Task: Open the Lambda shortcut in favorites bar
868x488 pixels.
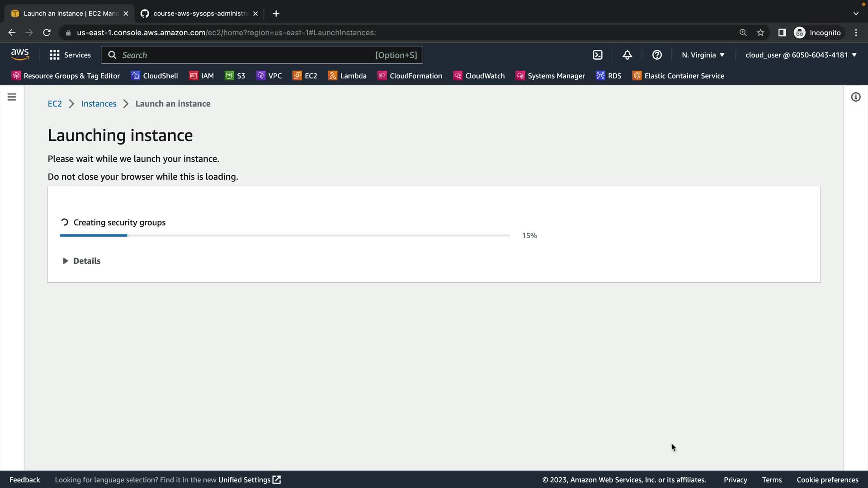Action: pos(347,76)
